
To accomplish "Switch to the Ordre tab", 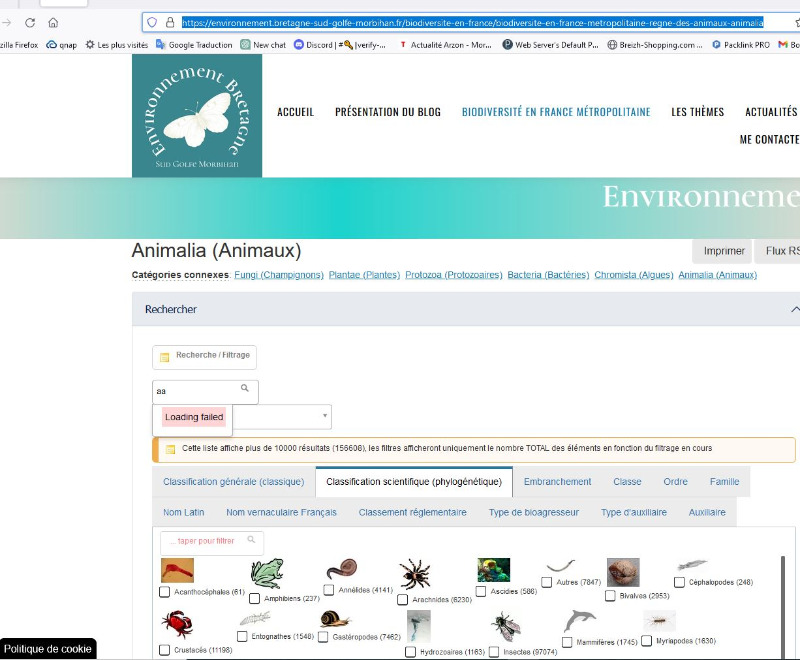I will [676, 481].
